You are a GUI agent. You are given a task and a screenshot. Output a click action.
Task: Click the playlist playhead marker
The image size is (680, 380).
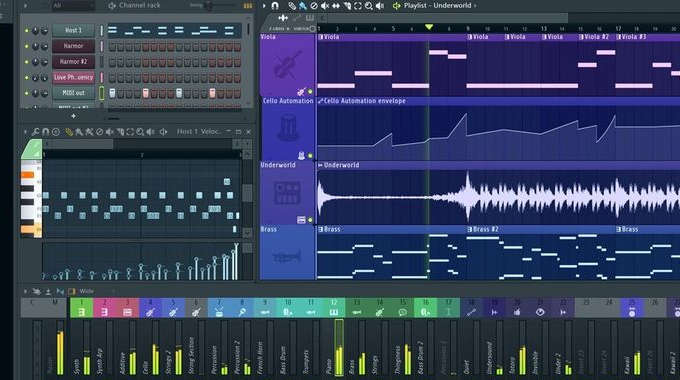[429, 27]
